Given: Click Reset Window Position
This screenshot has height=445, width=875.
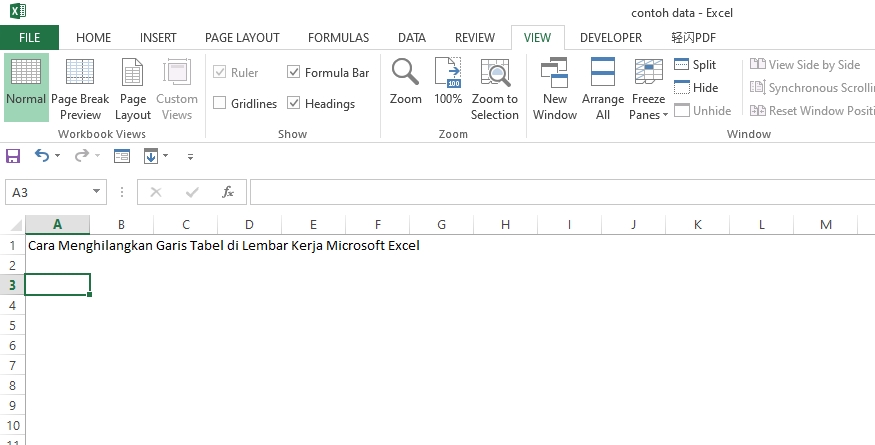Looking at the screenshot, I should pos(812,111).
